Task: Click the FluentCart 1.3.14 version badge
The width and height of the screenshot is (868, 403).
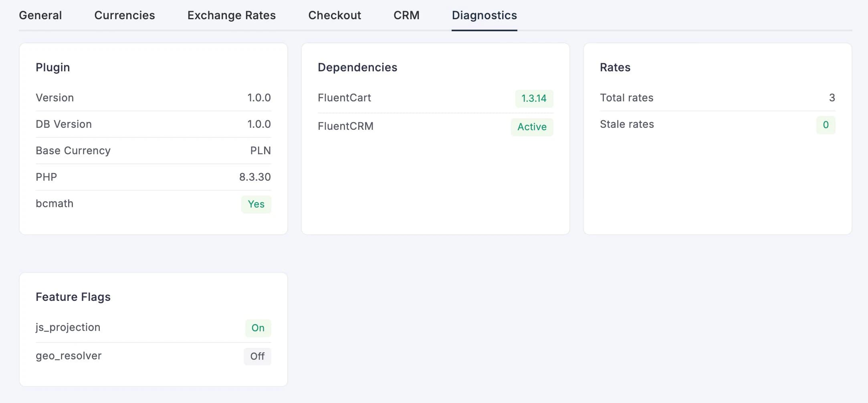Action: click(535, 98)
